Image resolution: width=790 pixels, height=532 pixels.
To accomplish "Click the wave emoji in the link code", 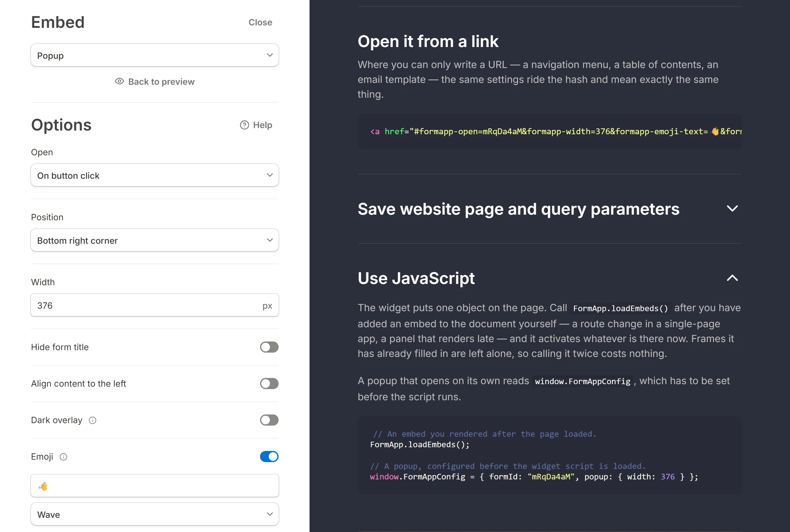I will click(715, 131).
